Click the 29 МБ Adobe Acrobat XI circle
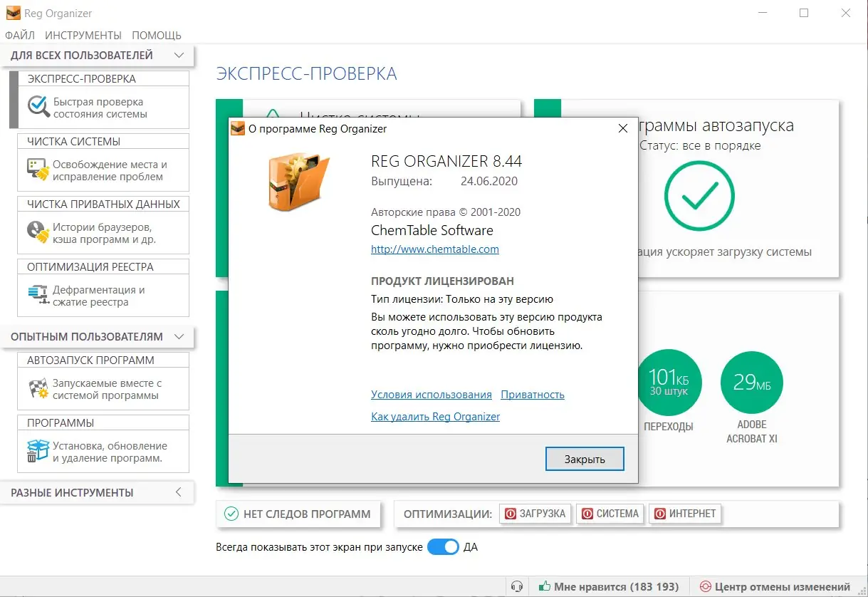The image size is (868, 597). pos(752,383)
